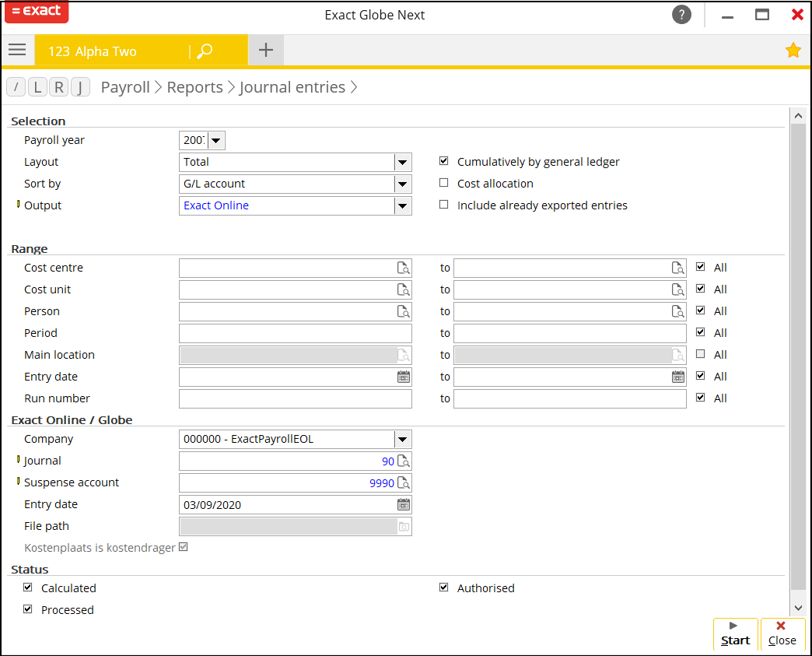The image size is (812, 656).
Task: Click the favourites star icon
Action: [x=793, y=51]
